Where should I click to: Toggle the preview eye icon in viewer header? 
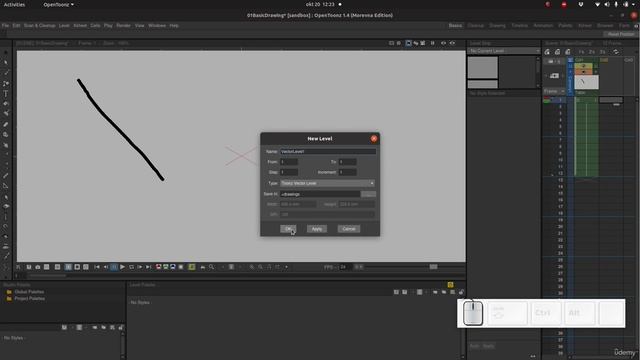coord(443,43)
